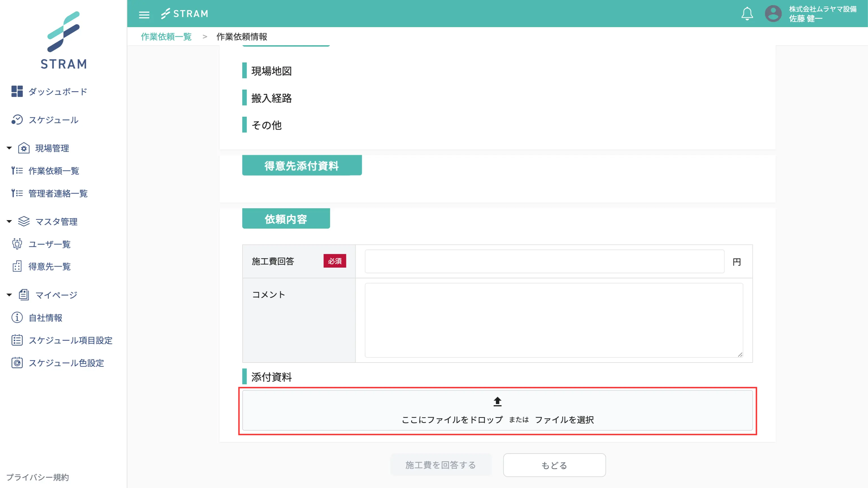The width and height of the screenshot is (868, 488).
Task: Open ユーザ一覧 from sidebar
Action: [49, 244]
